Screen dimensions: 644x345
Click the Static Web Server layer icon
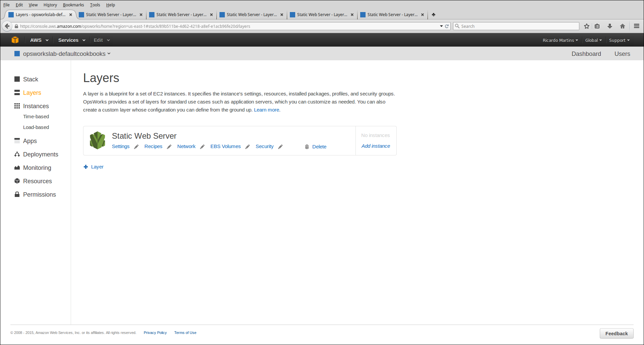click(98, 140)
